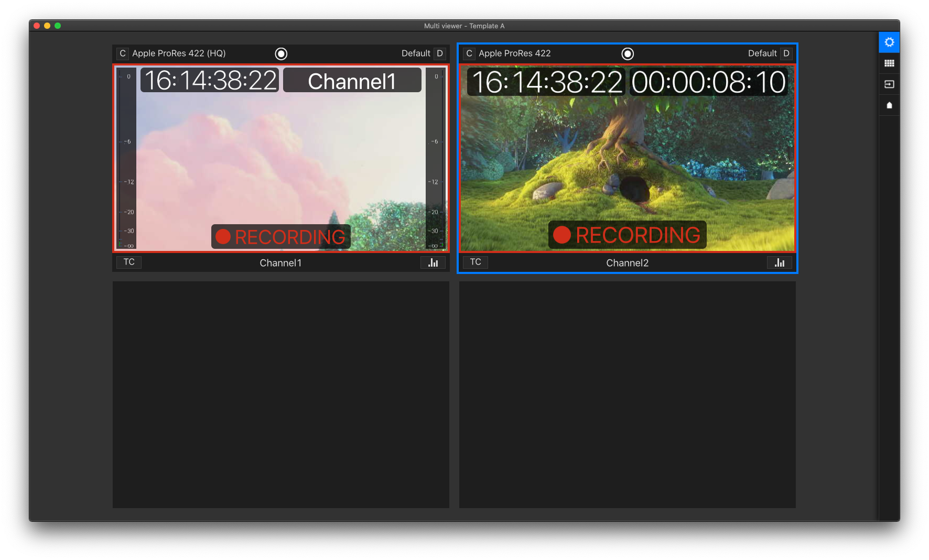929x560 pixels.
Task: Open the settings gear in the sidebar
Action: (x=889, y=42)
